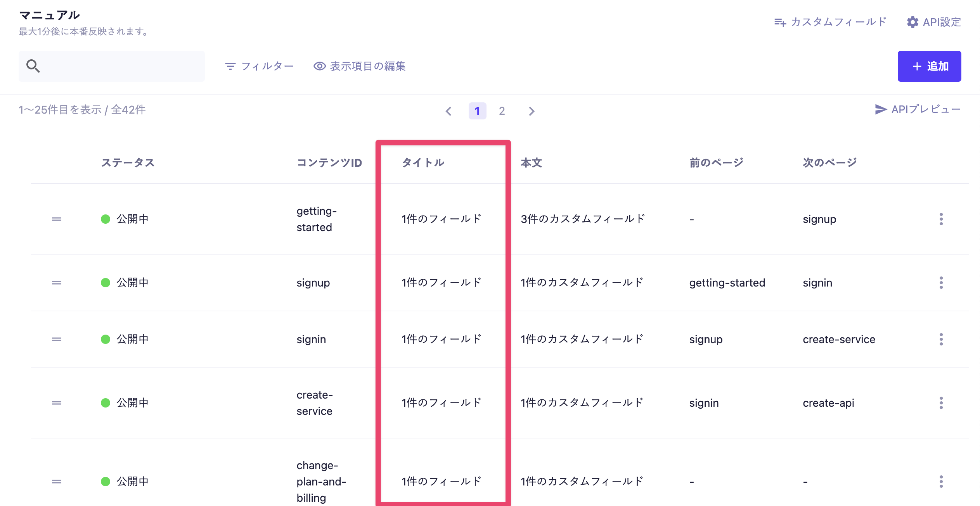Click the search magnifier icon
This screenshot has width=980, height=506.
[x=33, y=66]
